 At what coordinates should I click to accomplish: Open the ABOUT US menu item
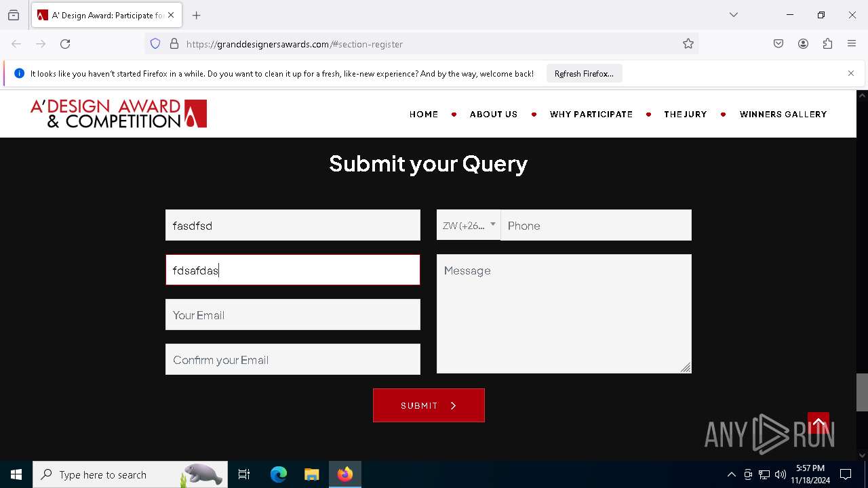pyautogui.click(x=494, y=114)
